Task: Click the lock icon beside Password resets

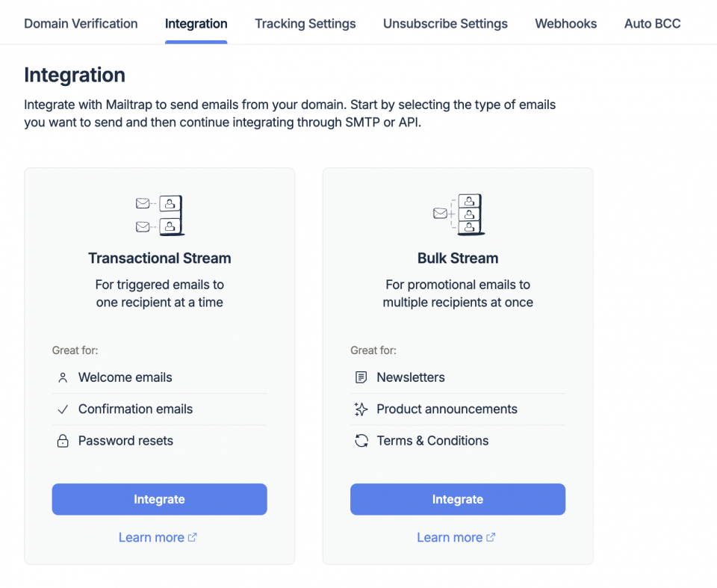Action: [x=63, y=441]
